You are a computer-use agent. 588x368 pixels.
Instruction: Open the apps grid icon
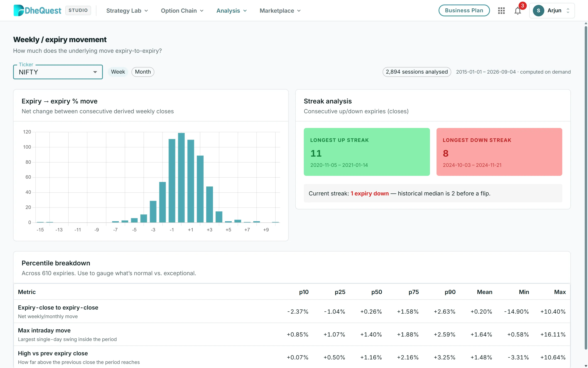501,10
